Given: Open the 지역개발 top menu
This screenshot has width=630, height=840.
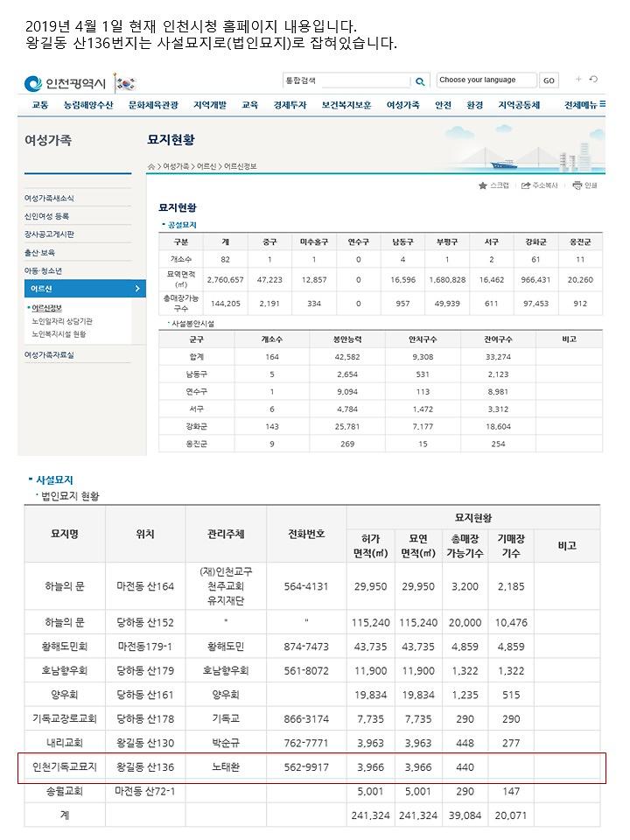Looking at the screenshot, I should click(210, 105).
